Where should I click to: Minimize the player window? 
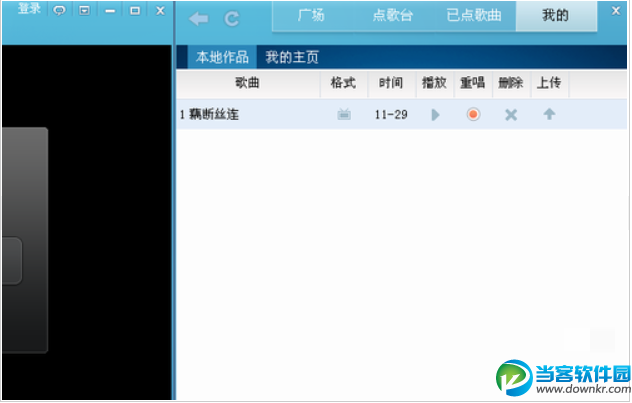[110, 11]
